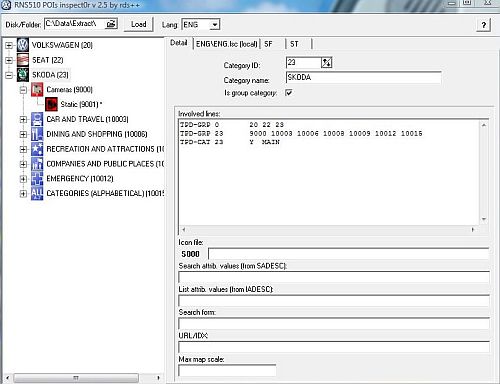Viewport: 500px width, 384px height.
Task: Click the ALL alphabetical categories icon
Action: pos(37,193)
